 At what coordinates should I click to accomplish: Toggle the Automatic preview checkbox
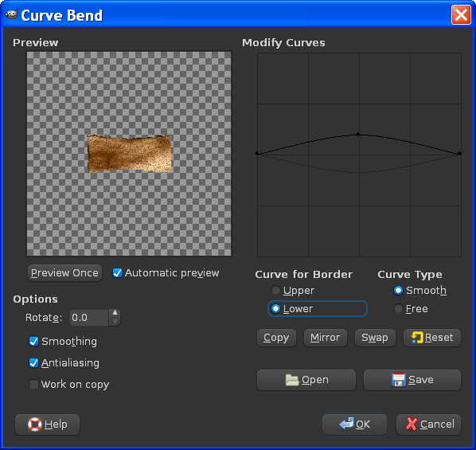tap(117, 273)
